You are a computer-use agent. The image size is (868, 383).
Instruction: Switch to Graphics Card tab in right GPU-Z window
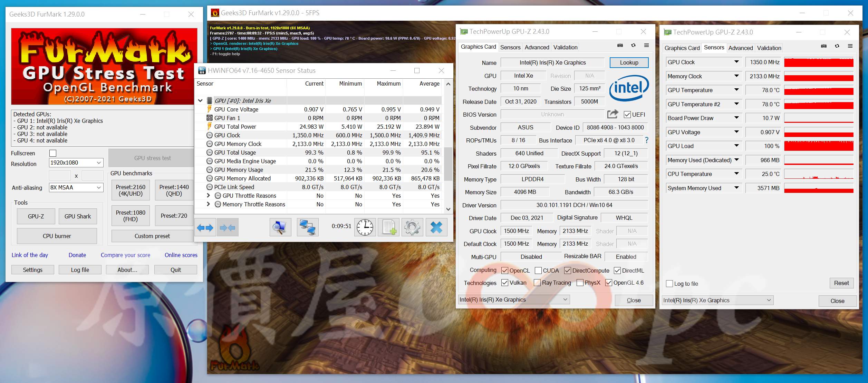[x=682, y=48]
